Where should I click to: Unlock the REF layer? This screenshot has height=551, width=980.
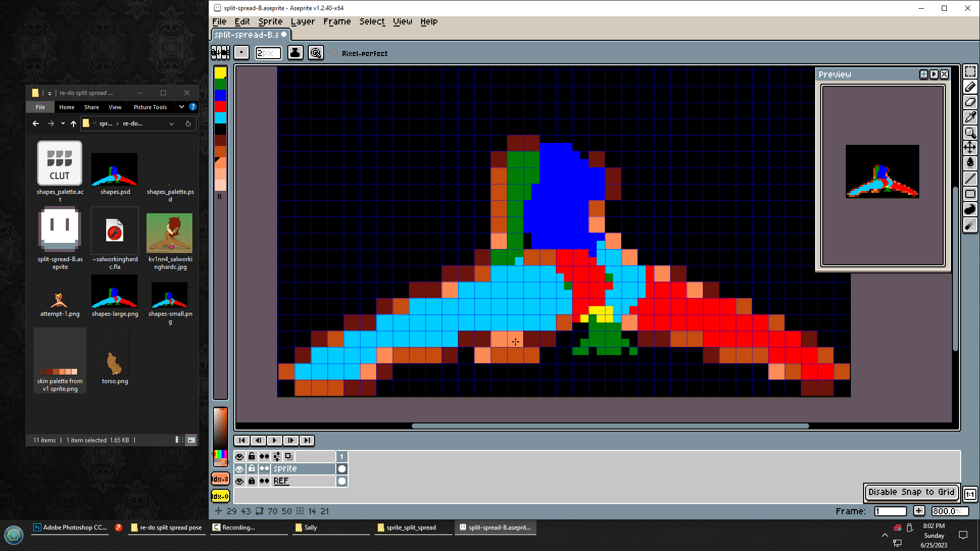click(252, 481)
